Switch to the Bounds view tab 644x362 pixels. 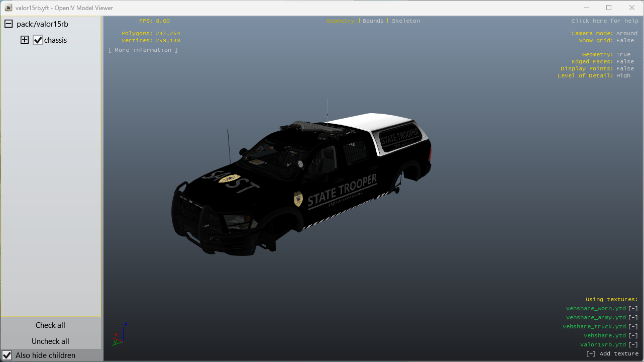[x=373, y=21]
